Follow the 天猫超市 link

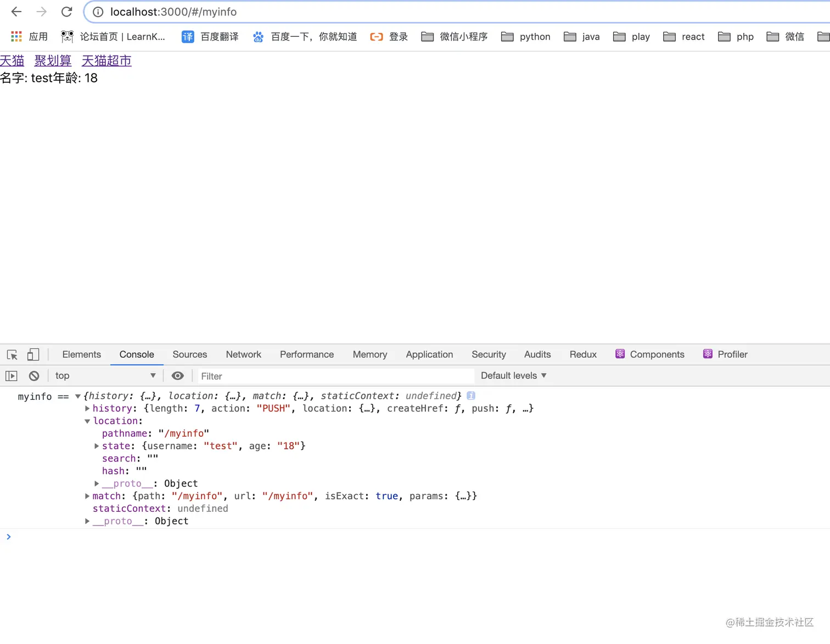106,61
